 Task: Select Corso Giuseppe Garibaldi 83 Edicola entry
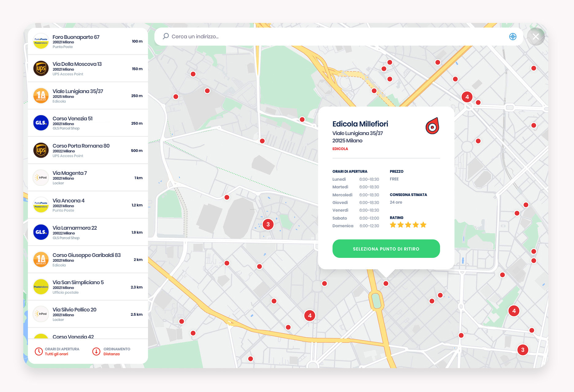88,260
